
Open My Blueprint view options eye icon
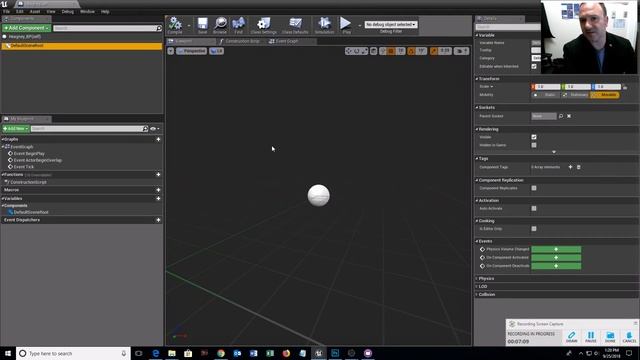154,129
